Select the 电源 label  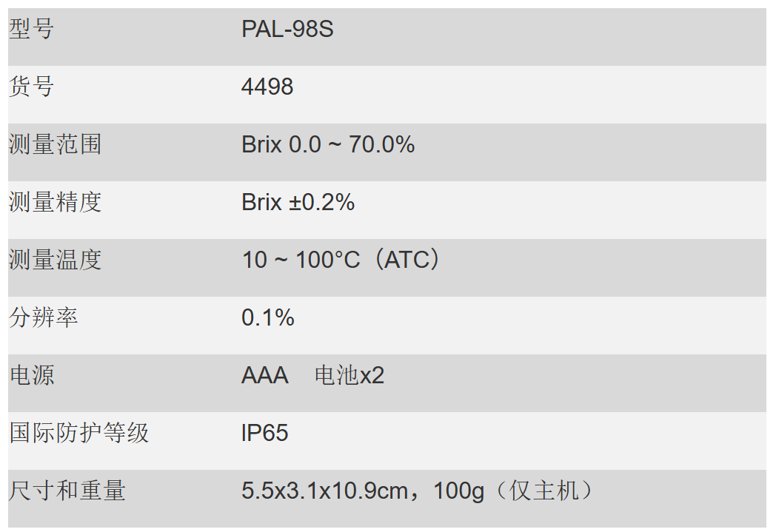pyautogui.click(x=32, y=376)
